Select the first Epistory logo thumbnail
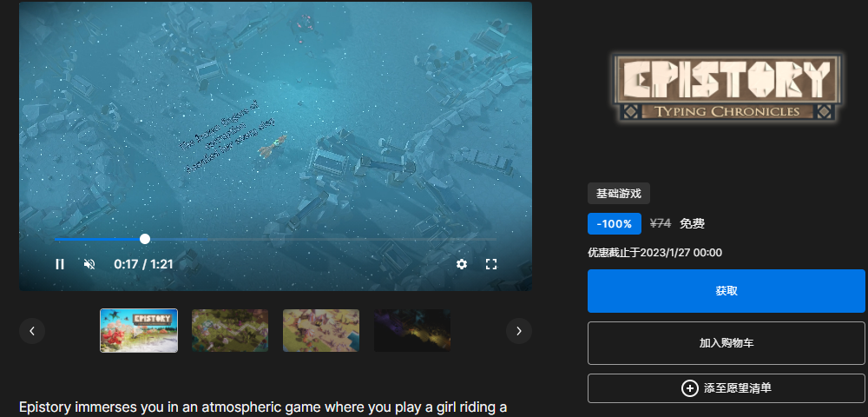Viewport: 868px width, 417px height. (139, 331)
